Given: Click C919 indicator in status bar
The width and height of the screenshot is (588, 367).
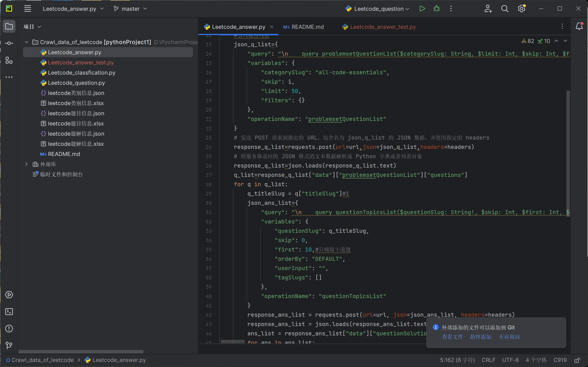Looking at the screenshot, I should 560,360.
